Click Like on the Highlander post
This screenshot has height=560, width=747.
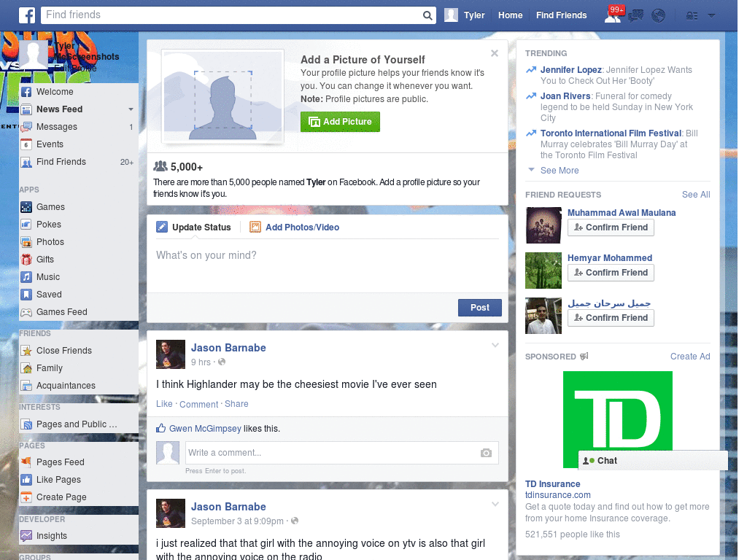coord(164,404)
